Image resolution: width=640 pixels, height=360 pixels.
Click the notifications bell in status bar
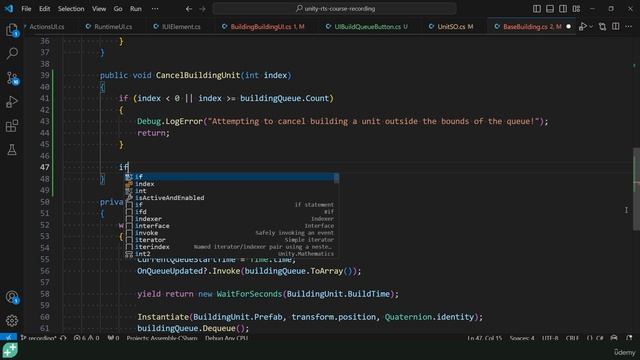click(x=629, y=338)
